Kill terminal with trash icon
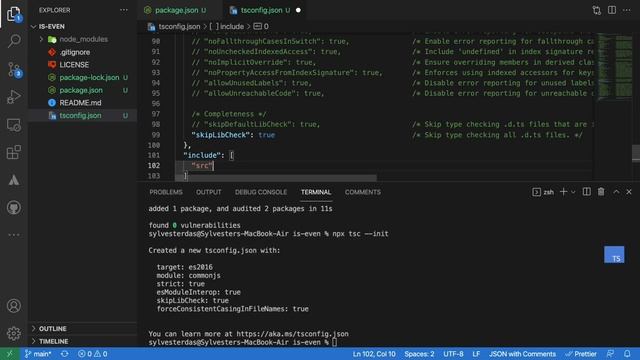The height and width of the screenshot is (360, 640). 601,192
